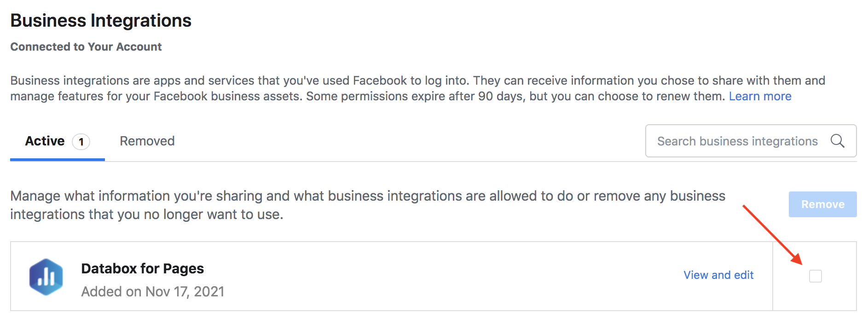Viewport: 868px width, 324px height.
Task: Click the Connected to Your Account subheading
Action: [86, 47]
